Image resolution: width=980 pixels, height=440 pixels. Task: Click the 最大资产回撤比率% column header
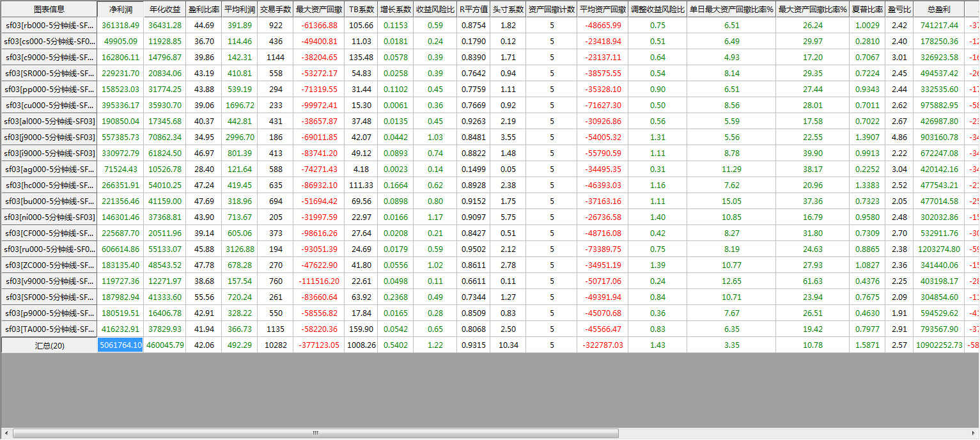click(x=813, y=10)
